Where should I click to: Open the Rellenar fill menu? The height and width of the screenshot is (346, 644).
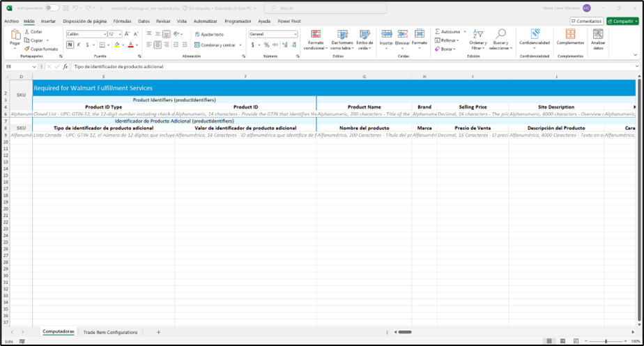coord(447,40)
